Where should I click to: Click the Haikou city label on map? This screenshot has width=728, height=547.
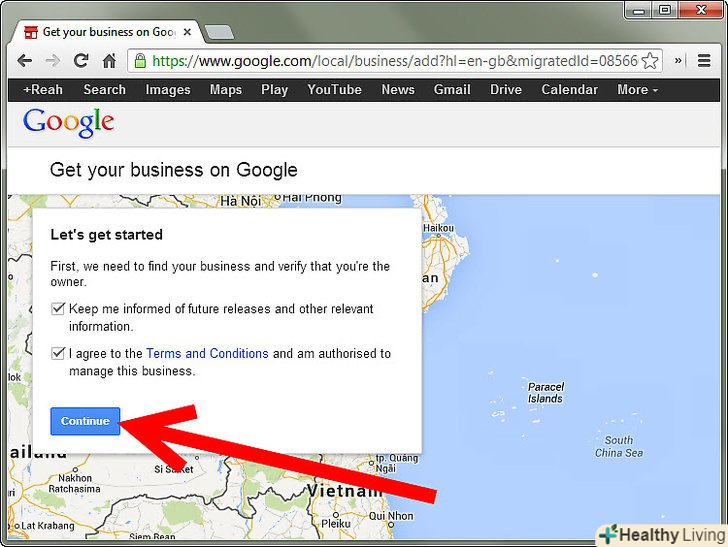(x=438, y=228)
